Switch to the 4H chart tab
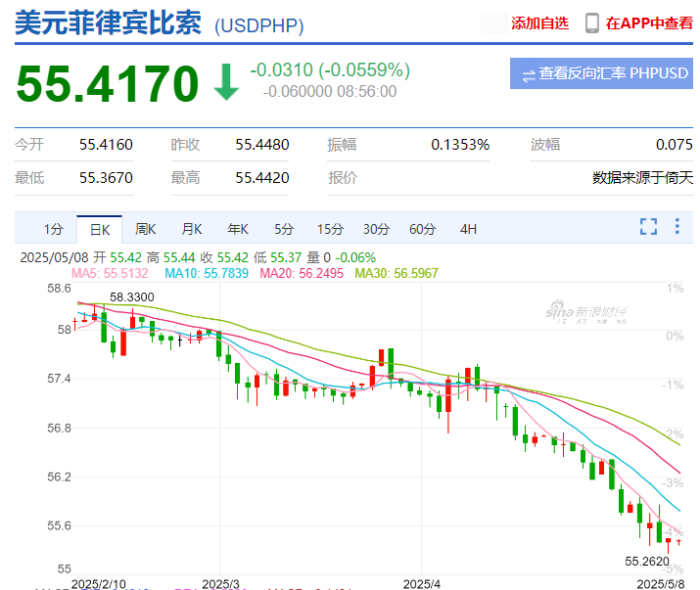This screenshot has height=590, width=700. pyautogui.click(x=468, y=229)
